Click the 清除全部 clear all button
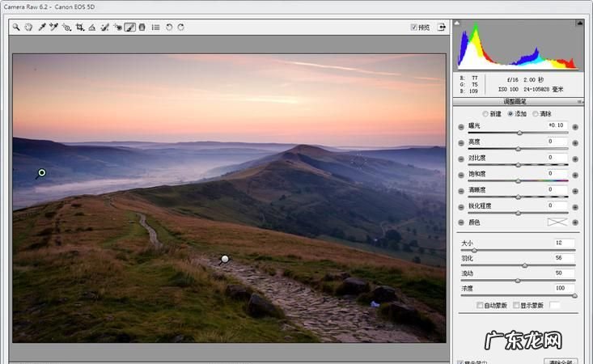 click(563, 361)
